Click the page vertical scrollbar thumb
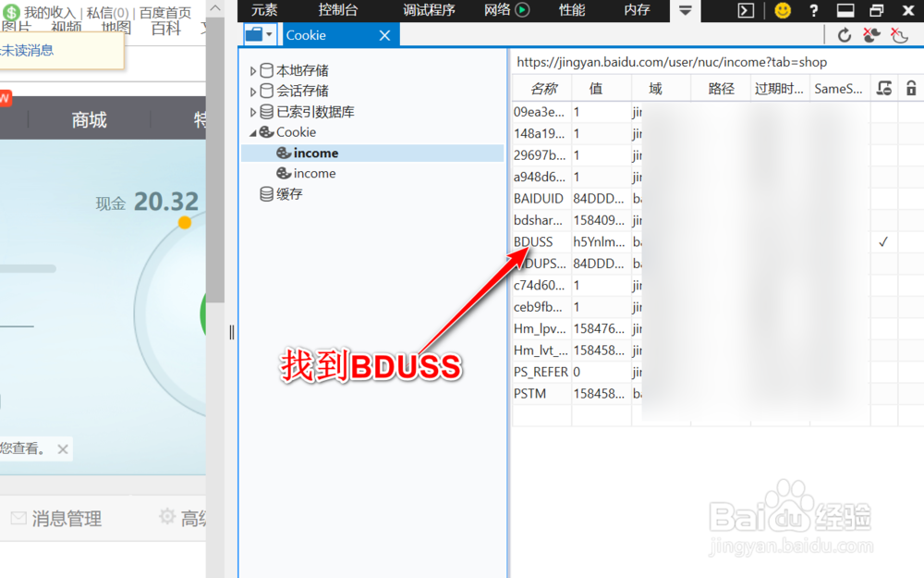 (x=215, y=159)
